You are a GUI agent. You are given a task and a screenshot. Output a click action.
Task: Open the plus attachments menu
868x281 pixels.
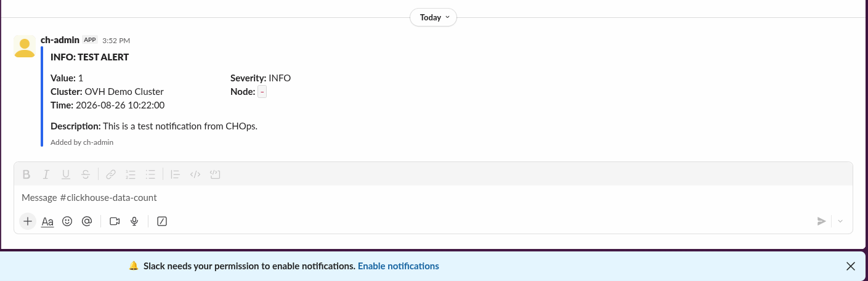tap(28, 221)
